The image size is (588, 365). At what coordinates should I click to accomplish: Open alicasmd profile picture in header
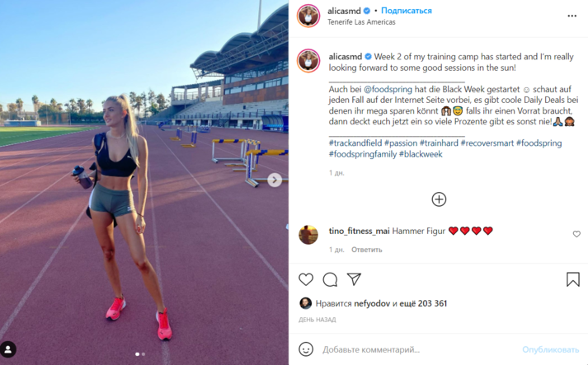(x=308, y=16)
